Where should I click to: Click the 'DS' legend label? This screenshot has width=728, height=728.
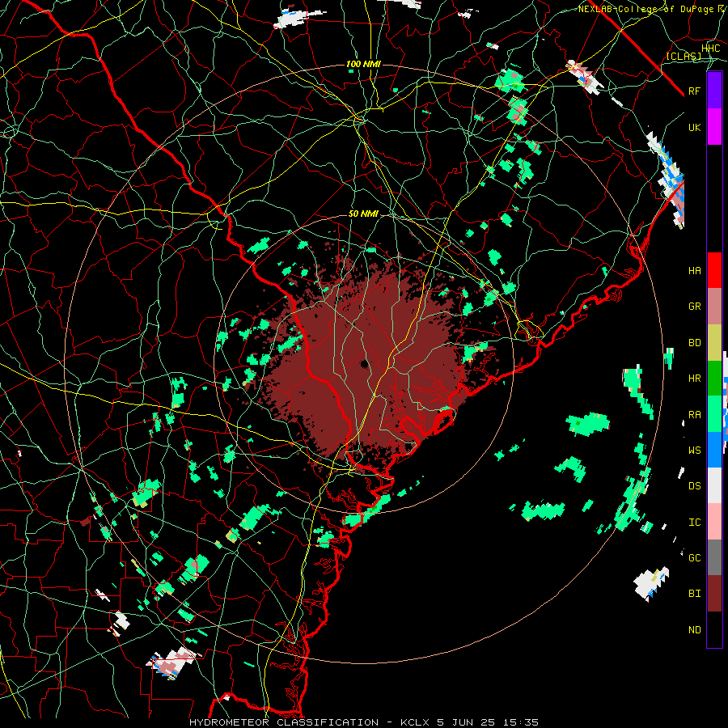pos(695,486)
